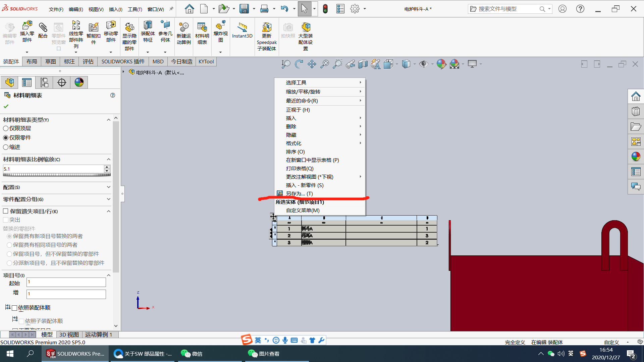Image resolution: width=644 pixels, height=362 pixels.
Task: Open the Appearances color ball in right sidebar
Action: click(x=636, y=157)
